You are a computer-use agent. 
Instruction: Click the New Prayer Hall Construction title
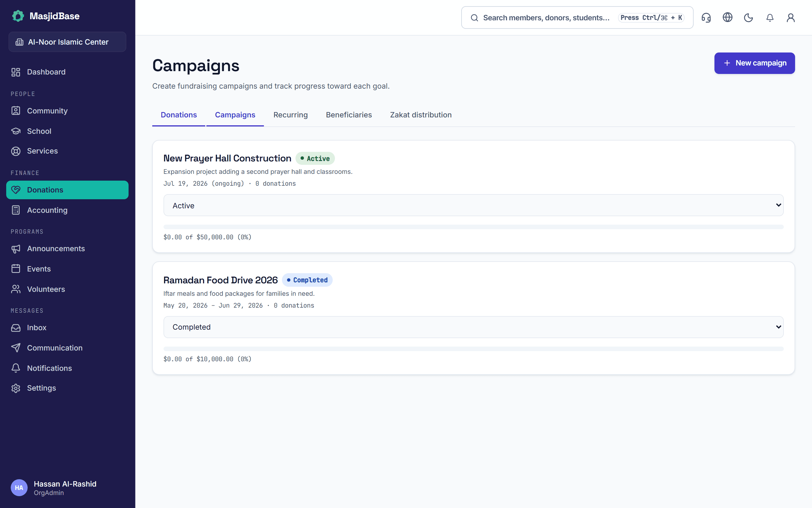pyautogui.click(x=227, y=158)
